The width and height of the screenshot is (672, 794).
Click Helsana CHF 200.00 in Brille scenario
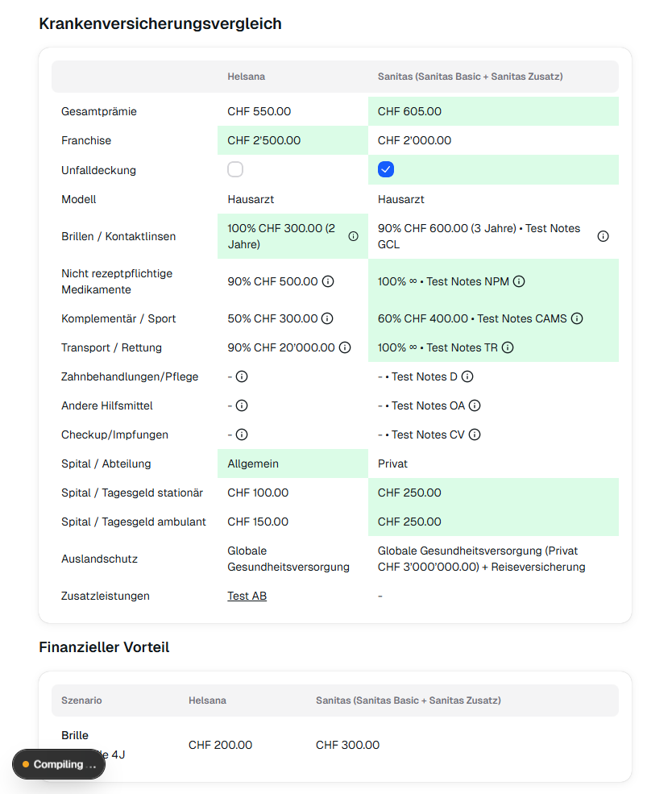[x=220, y=745]
